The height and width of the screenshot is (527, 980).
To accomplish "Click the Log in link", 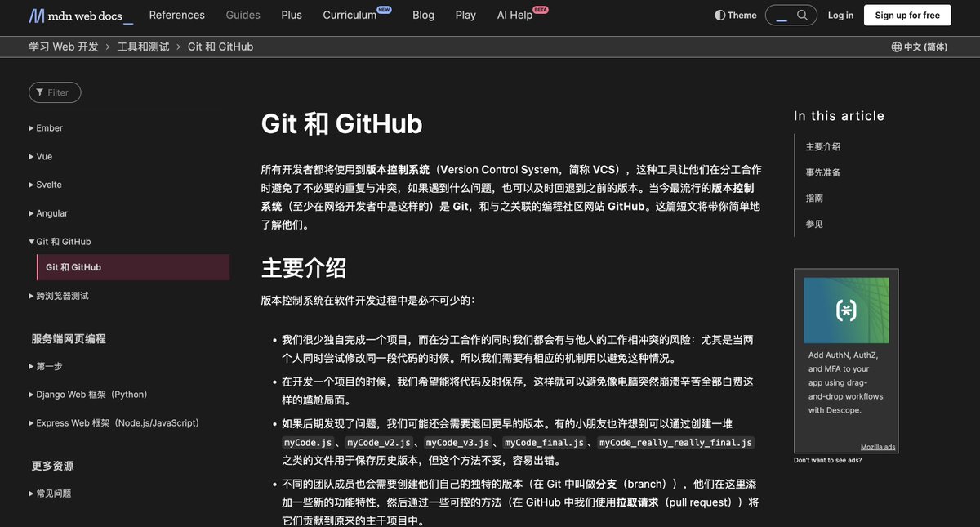I will point(840,15).
